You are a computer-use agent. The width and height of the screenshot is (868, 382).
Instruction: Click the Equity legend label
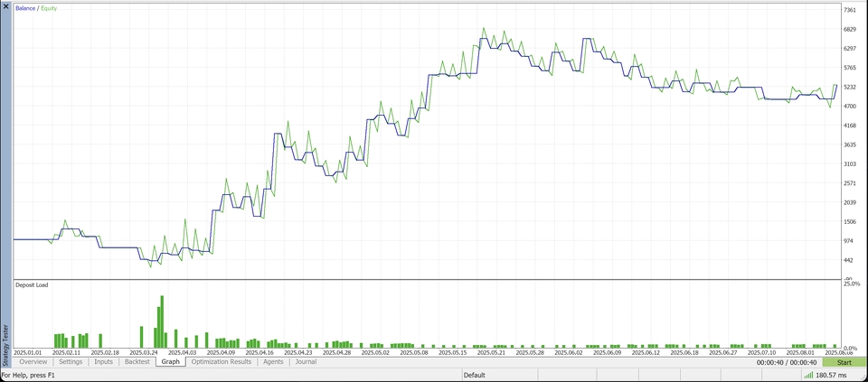[48, 8]
